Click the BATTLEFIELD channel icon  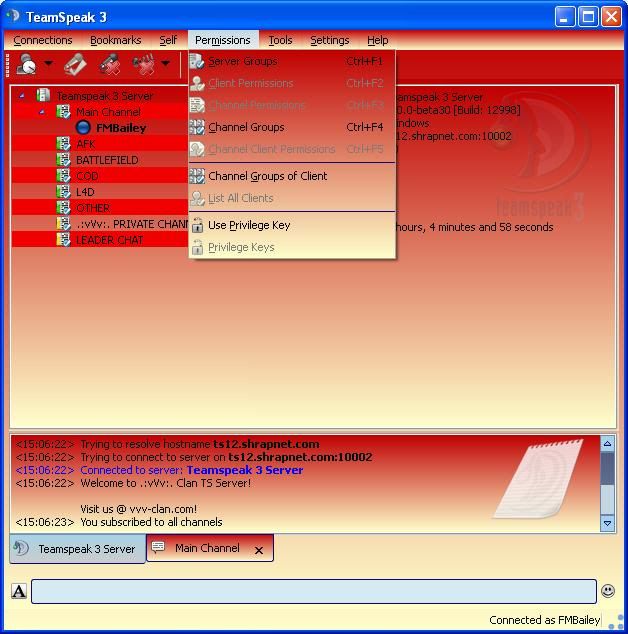click(x=63, y=159)
